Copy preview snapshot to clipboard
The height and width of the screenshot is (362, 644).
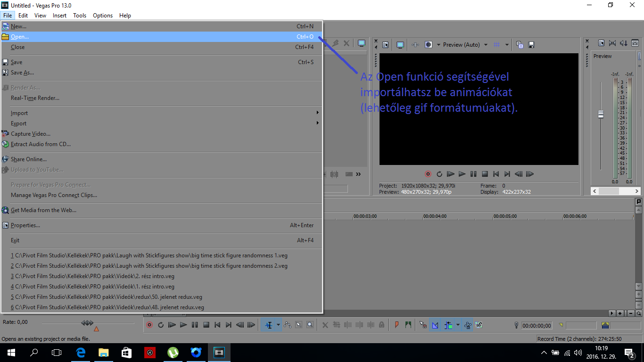[520, 45]
